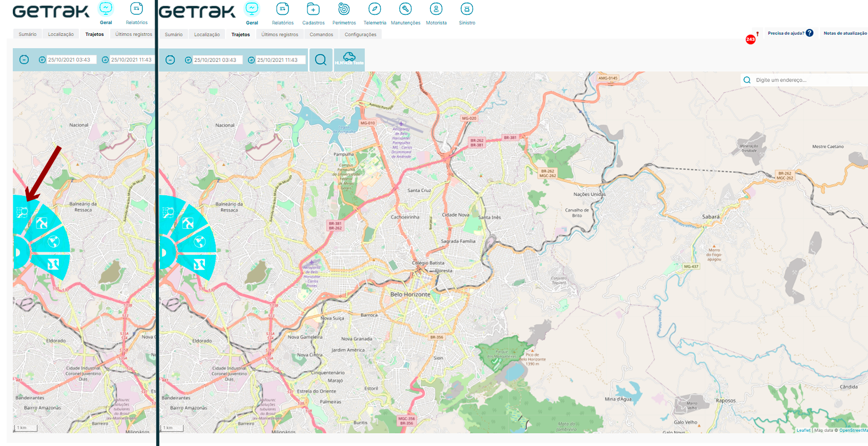Switch to Localização tab in the right panel
The image size is (868, 446).
point(207,34)
